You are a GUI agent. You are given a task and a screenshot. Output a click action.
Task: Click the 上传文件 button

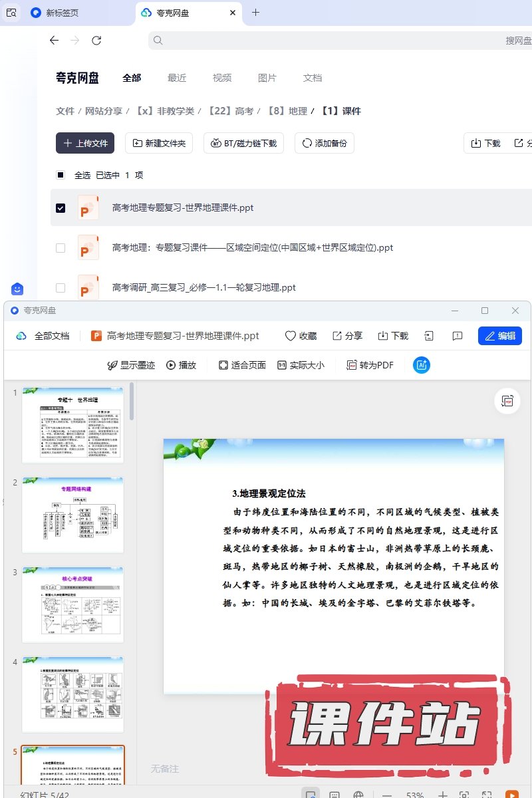click(85, 143)
